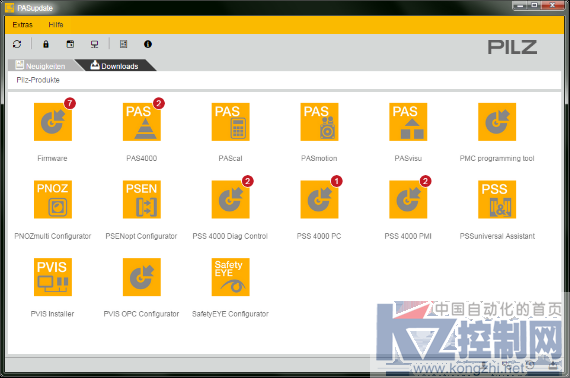
Task: Click the PSENopt Configurator label
Action: tap(141, 236)
